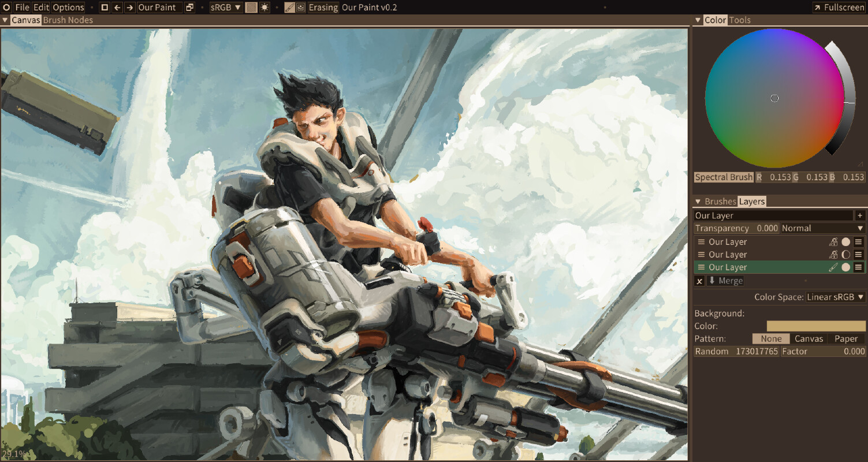Image resolution: width=868 pixels, height=462 pixels.
Task: Open the top layer's hamburger menu
Action: coord(859,242)
